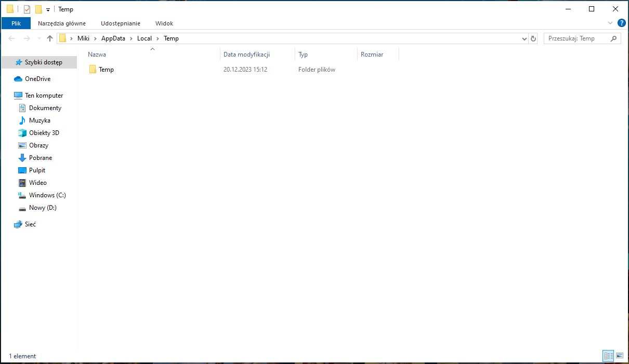Expand the ribbon with the chevron

610,23
